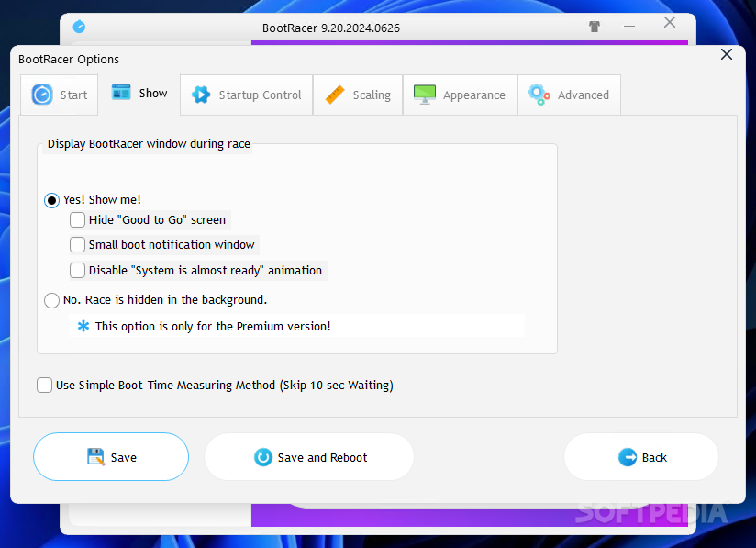Click the Scaling ruler icon
Image resolution: width=756 pixels, height=548 pixels.
point(335,95)
